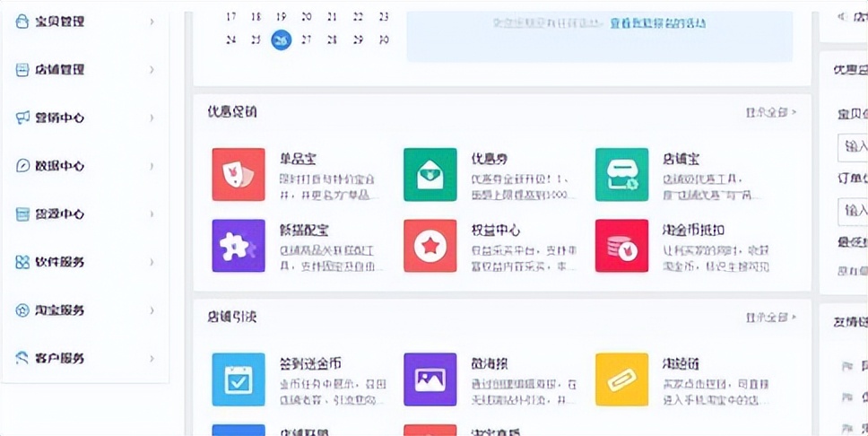Pick date 24 in the calendar
The image size is (868, 436).
[230, 39]
